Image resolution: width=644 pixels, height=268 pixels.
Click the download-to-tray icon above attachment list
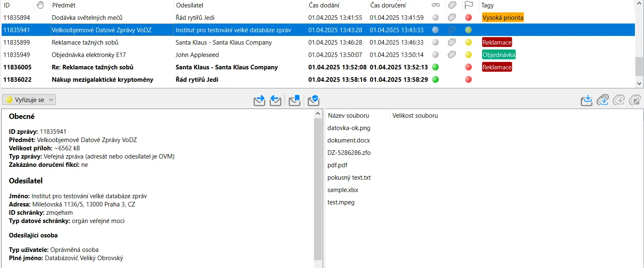tap(587, 100)
